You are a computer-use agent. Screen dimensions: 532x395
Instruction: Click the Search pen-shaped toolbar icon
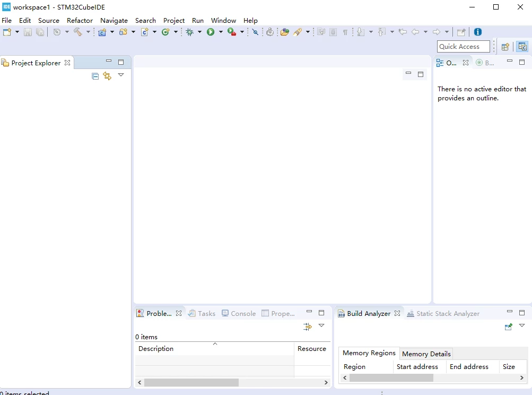tap(298, 32)
